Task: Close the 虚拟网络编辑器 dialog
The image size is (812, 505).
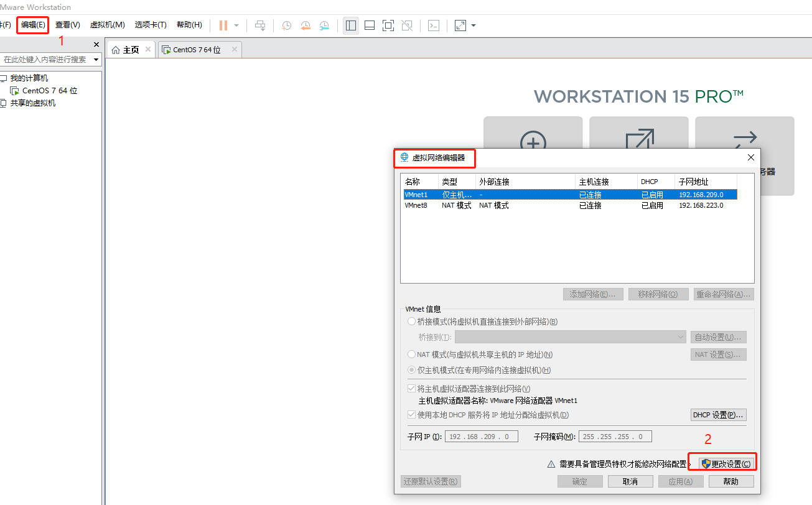Action: click(750, 157)
